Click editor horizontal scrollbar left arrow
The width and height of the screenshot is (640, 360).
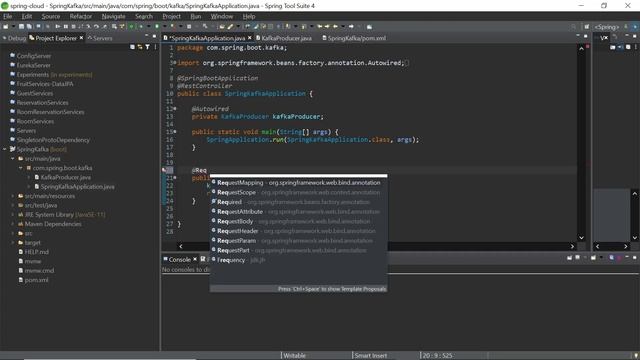tap(181, 247)
